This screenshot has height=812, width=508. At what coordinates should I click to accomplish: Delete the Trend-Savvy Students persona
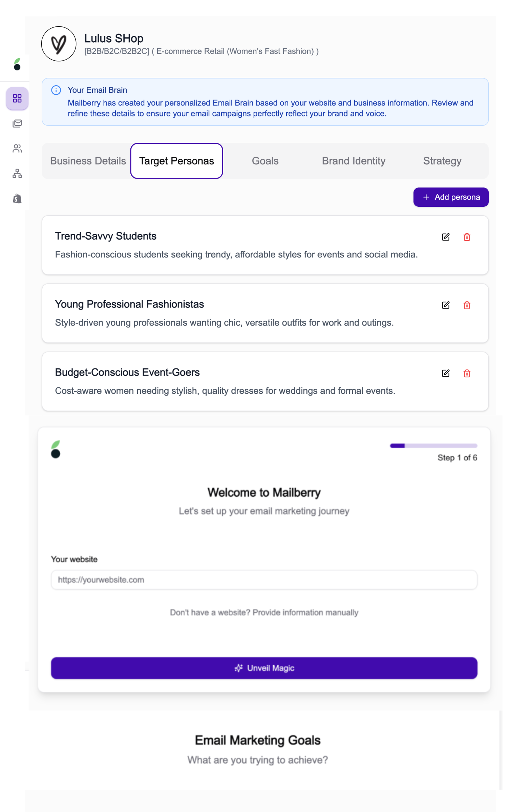click(467, 237)
